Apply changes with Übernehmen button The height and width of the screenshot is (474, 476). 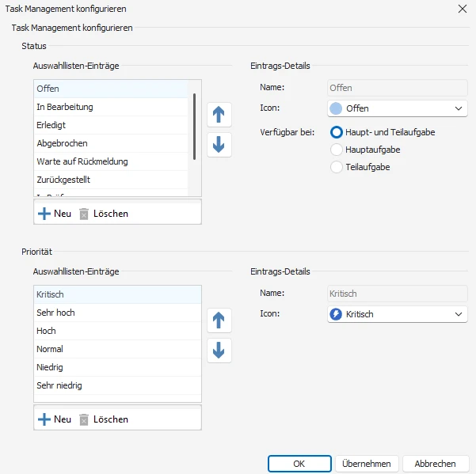tap(367, 464)
